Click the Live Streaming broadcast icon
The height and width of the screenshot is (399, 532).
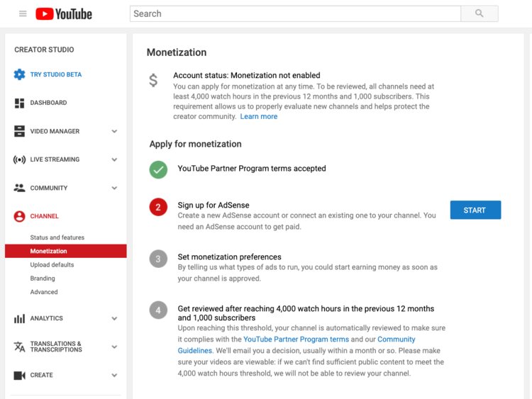[19, 159]
